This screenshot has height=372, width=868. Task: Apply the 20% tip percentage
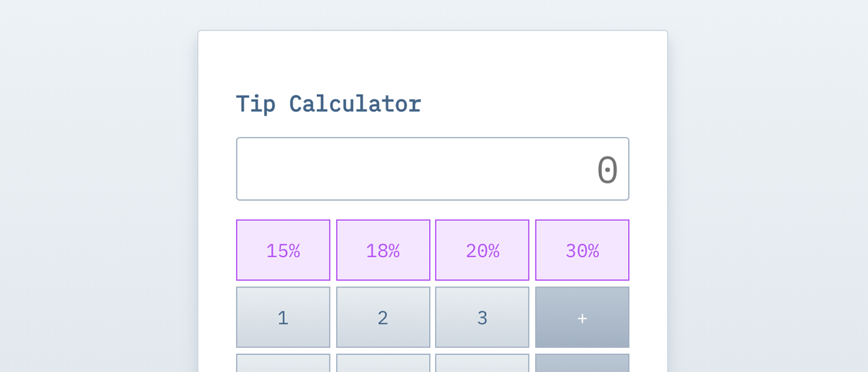(482, 250)
